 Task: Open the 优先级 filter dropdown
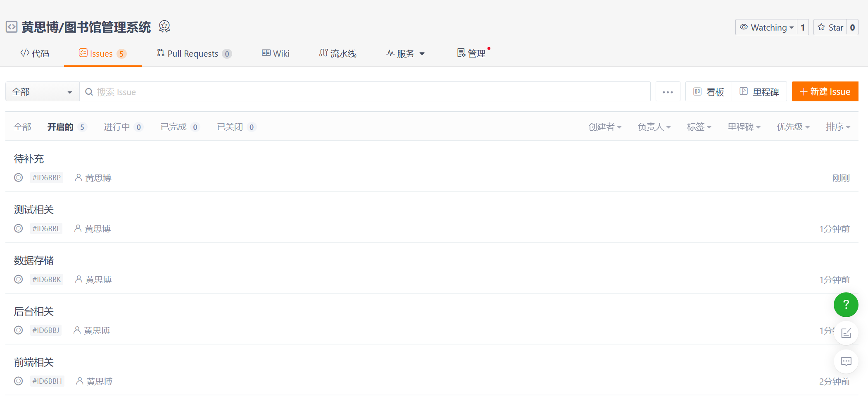coord(793,127)
